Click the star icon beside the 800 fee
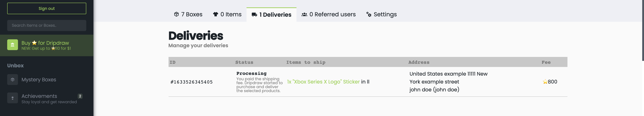This screenshot has width=644, height=116. (545, 82)
